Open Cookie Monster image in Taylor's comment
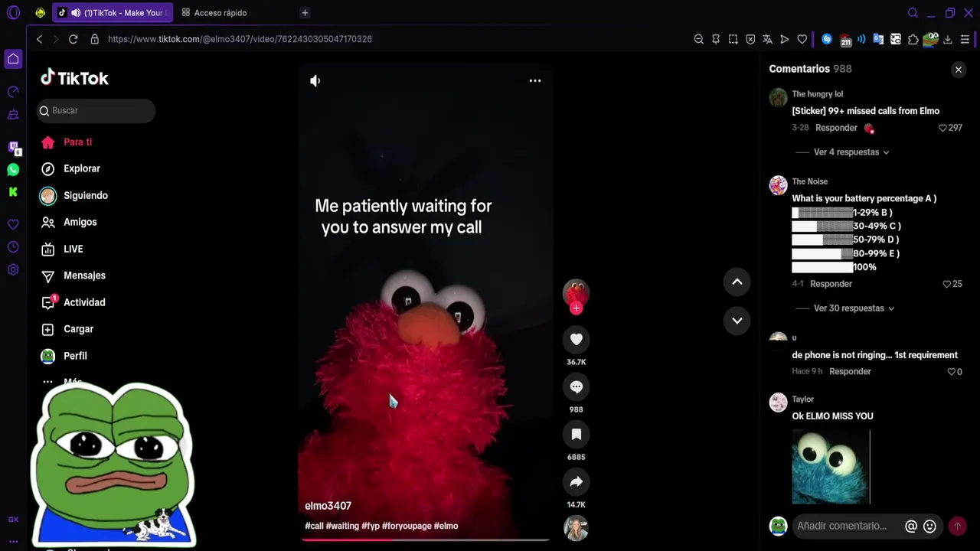The height and width of the screenshot is (551, 980). pyautogui.click(x=831, y=467)
